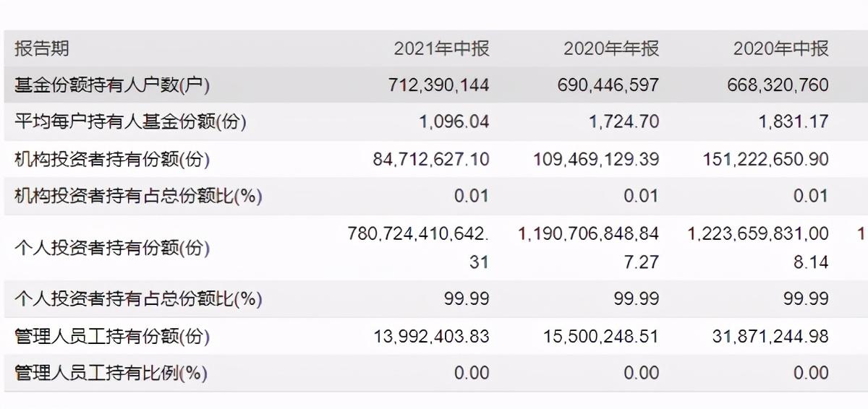Image resolution: width=868 pixels, height=409 pixels.
Task: Click value 712,390,144 in the table
Action: 438,85
